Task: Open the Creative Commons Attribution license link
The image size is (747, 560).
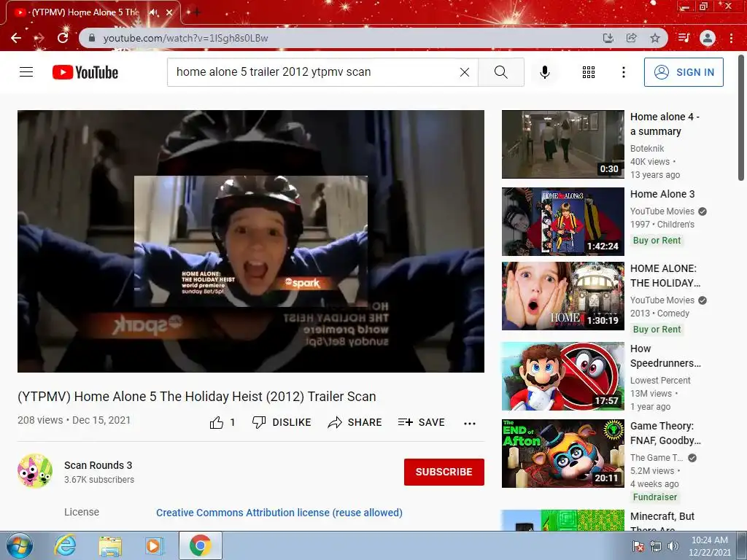Action: coord(279,513)
